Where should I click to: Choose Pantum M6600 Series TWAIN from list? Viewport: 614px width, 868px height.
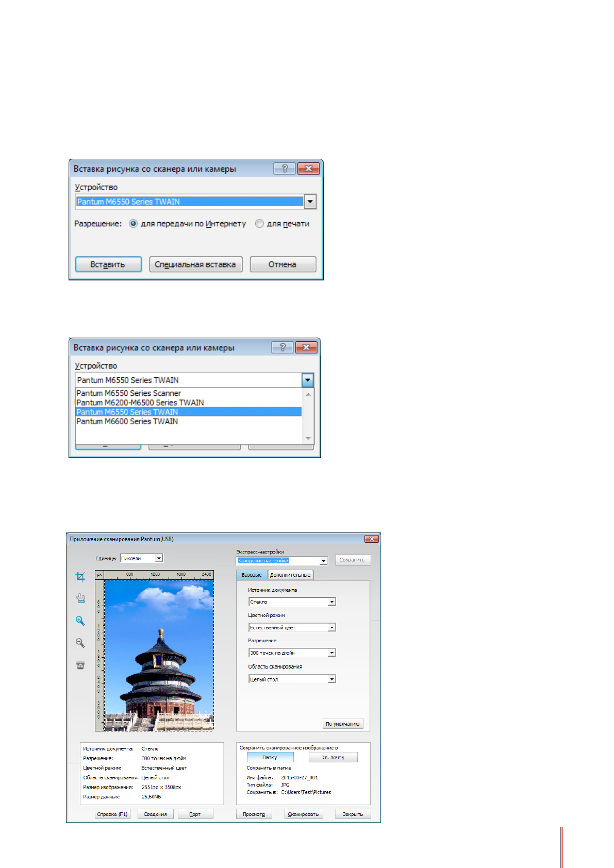coord(127,422)
